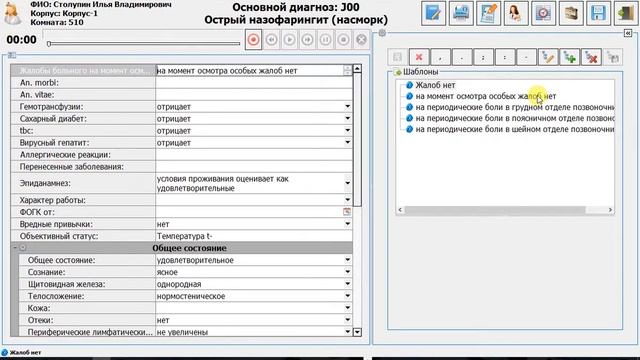Start recording with the red record button
Image resolution: width=640 pixels, height=360 pixels.
(253, 40)
